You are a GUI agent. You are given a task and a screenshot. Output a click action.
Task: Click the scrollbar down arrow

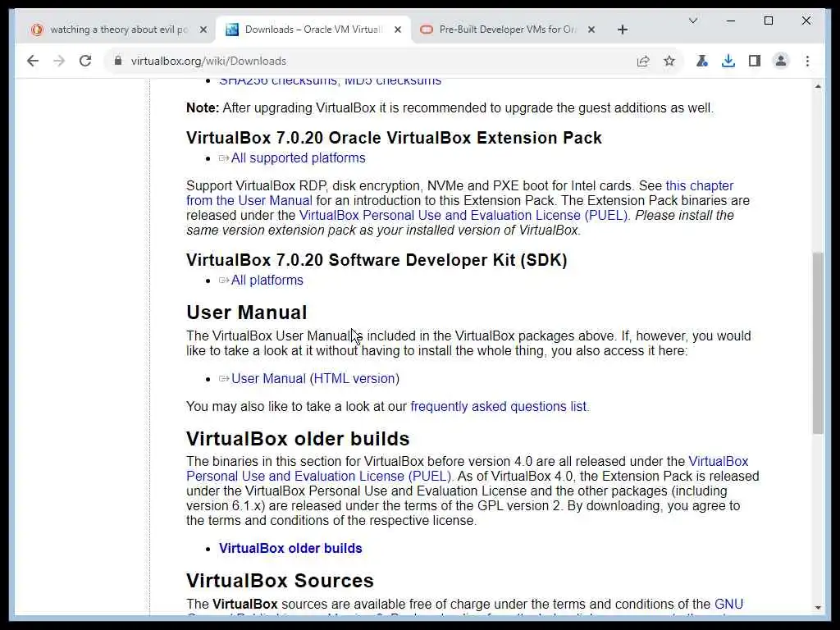click(818, 608)
